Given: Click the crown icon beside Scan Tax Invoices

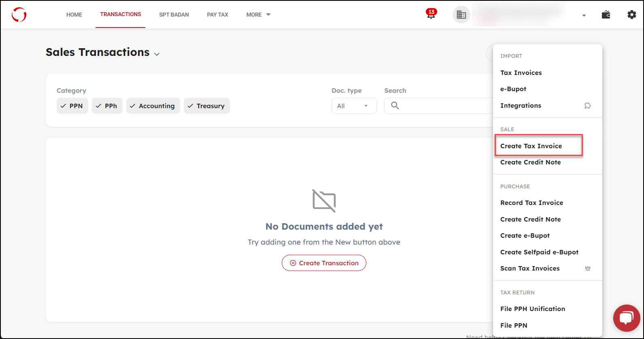Looking at the screenshot, I should coord(588,269).
